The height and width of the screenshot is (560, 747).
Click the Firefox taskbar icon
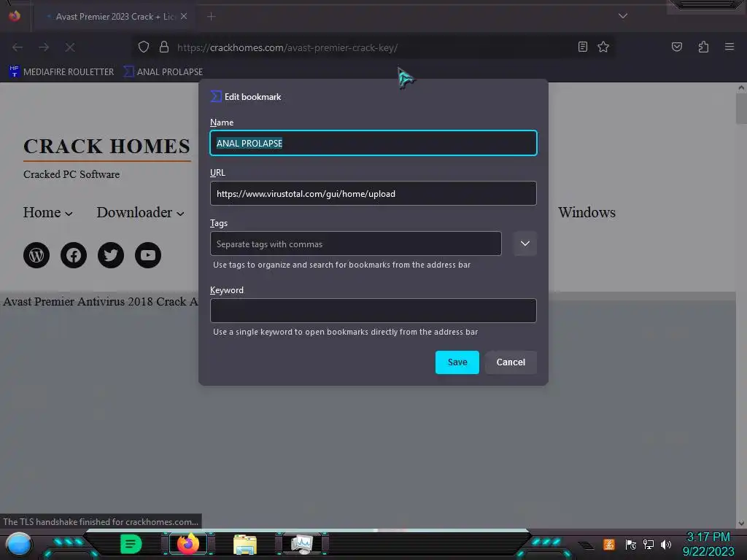pyautogui.click(x=187, y=544)
